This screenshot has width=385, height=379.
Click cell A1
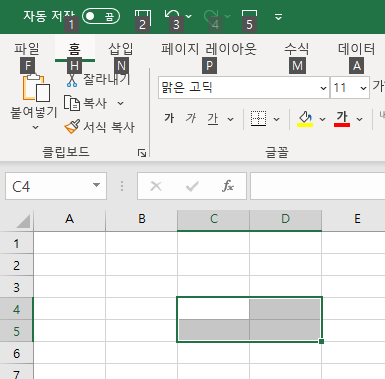[69, 243]
